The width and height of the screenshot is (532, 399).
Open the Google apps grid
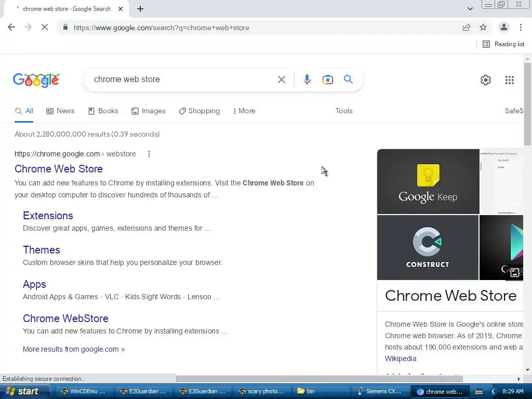pos(509,80)
